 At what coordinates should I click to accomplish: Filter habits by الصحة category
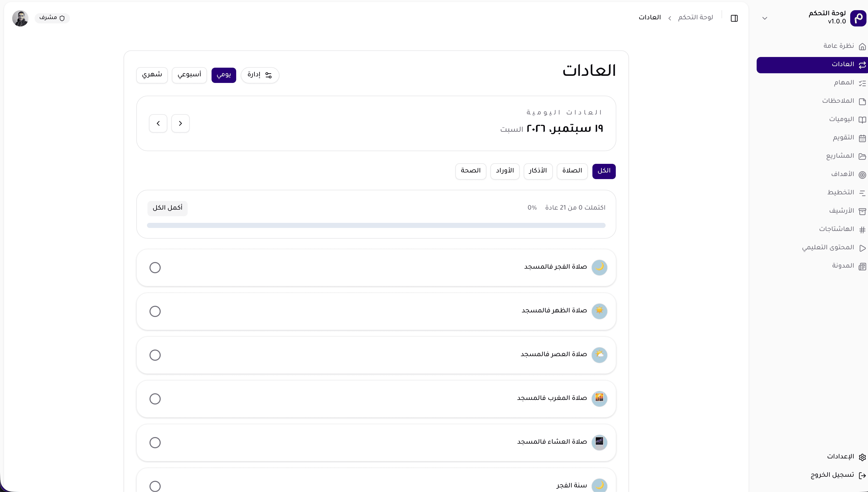[471, 171]
